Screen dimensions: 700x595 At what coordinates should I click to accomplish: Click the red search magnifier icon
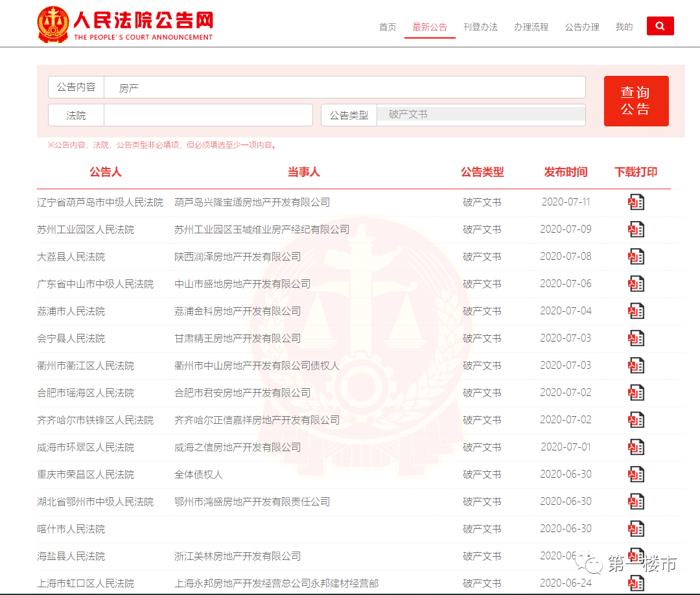click(660, 26)
